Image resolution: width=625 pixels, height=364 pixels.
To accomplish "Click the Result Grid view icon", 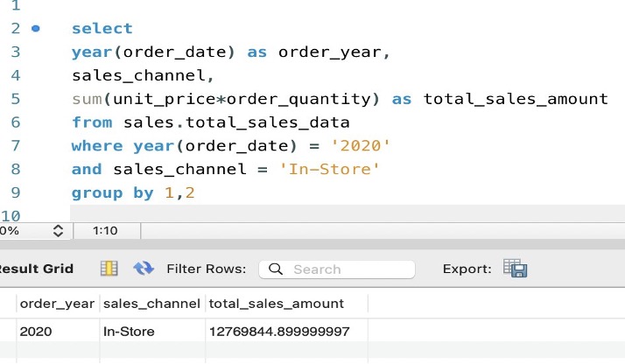I will pos(109,269).
